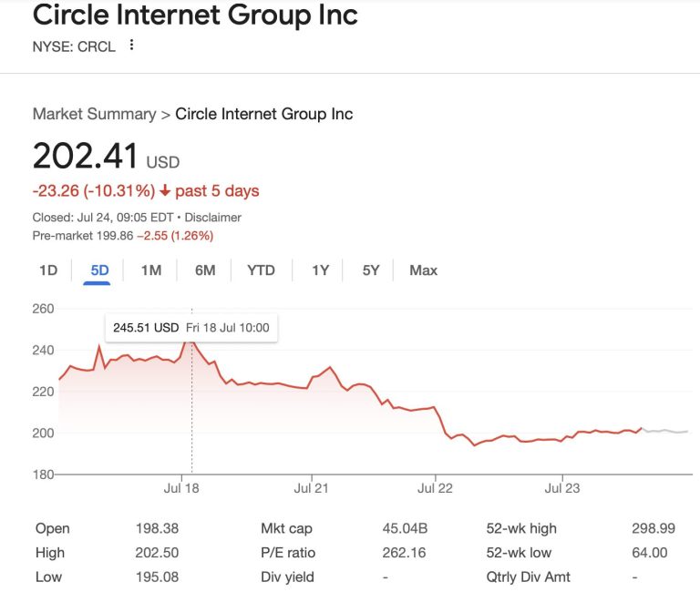Screen dimensions: 700x602
Task: Select the 5Y time range tab
Action: click(371, 270)
